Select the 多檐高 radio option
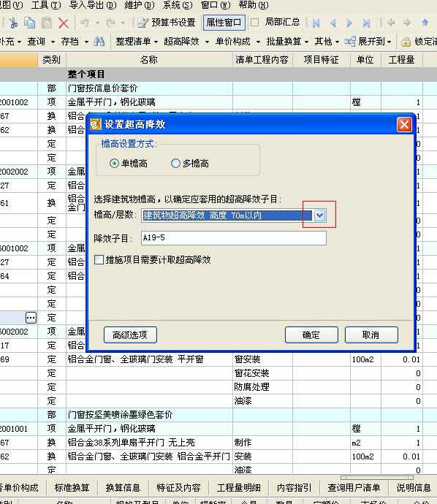Screen dimensions: 437x504 pos(175,164)
